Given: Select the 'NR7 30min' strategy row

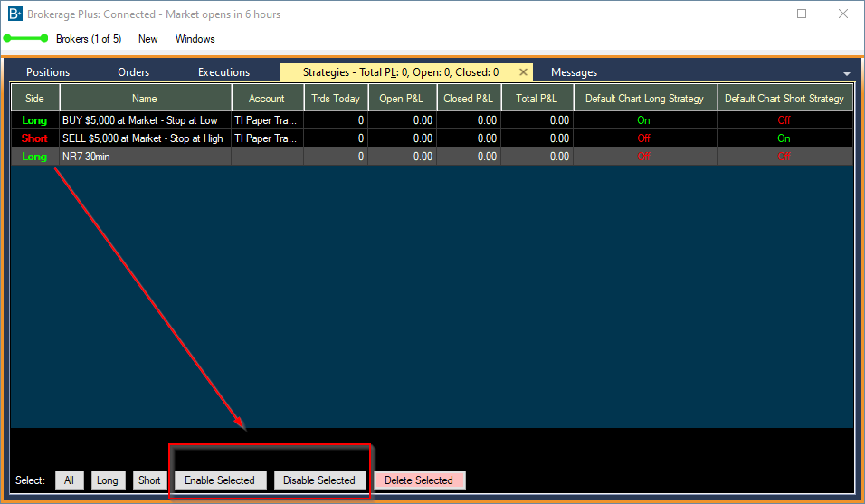Looking at the screenshot, I should coord(432,157).
